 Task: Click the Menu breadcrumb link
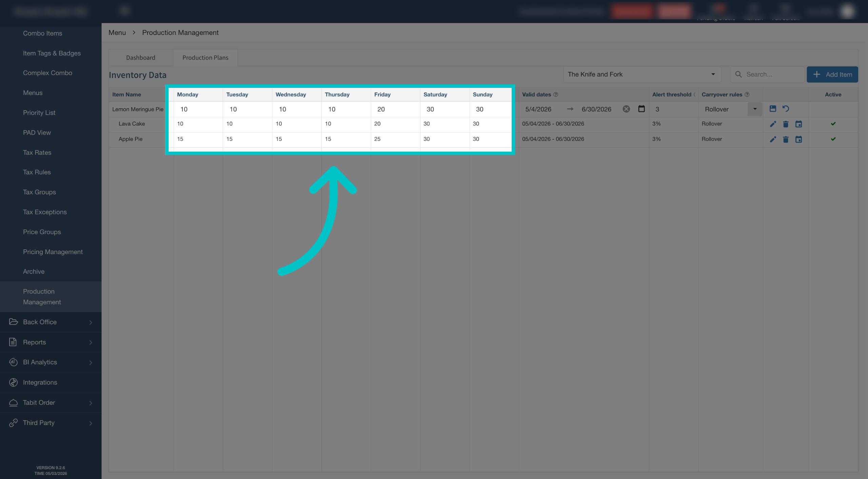point(117,33)
